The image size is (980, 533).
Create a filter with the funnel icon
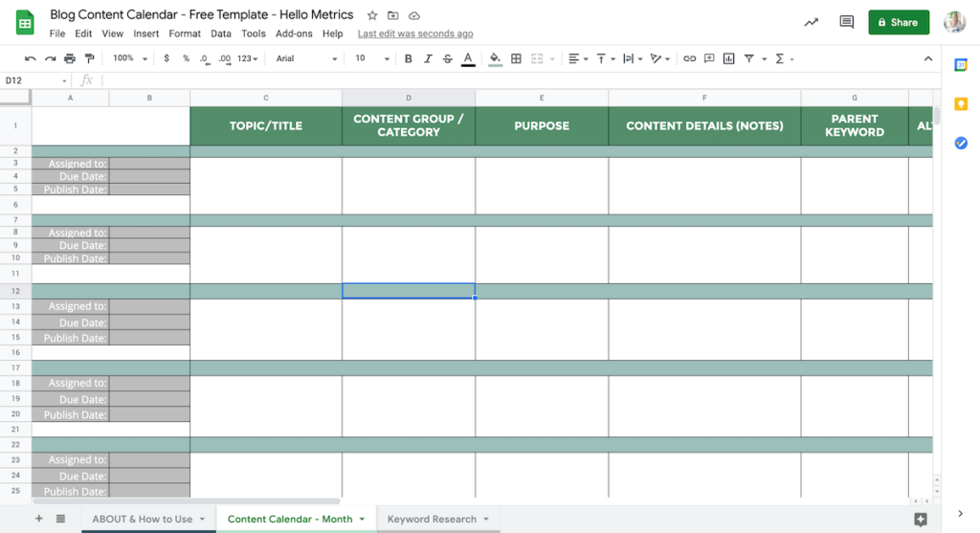click(x=748, y=58)
